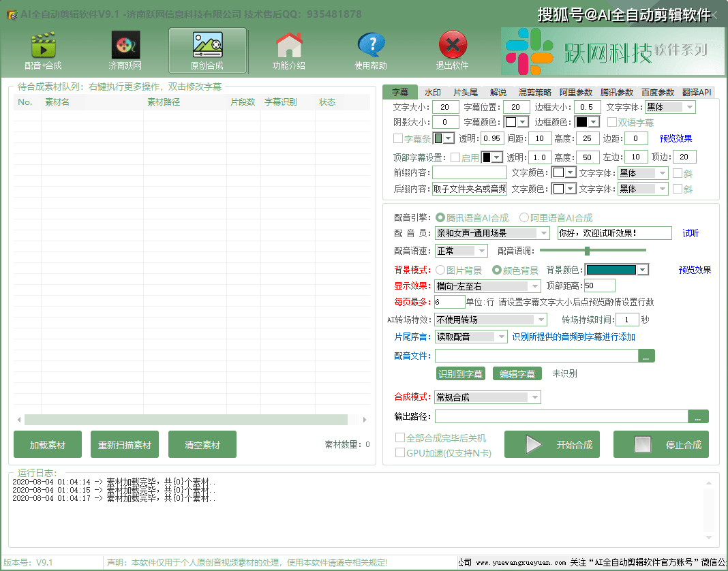Viewport: 728px width, 571px height.
Task: Expand the 显示效果 横向-左至右 dropdown
Action: [x=487, y=286]
